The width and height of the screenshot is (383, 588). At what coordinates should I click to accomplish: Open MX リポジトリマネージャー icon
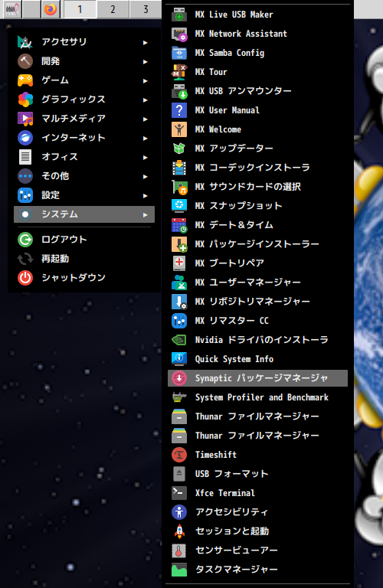(179, 302)
